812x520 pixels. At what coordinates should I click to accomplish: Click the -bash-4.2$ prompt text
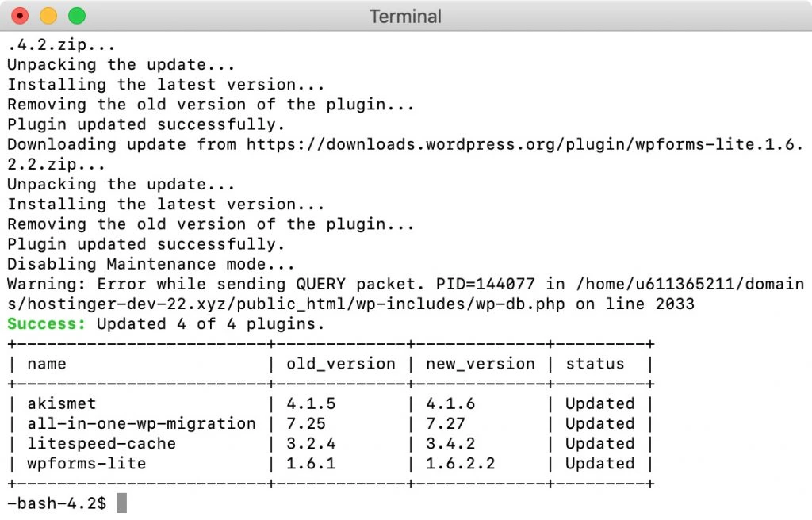pos(56,503)
